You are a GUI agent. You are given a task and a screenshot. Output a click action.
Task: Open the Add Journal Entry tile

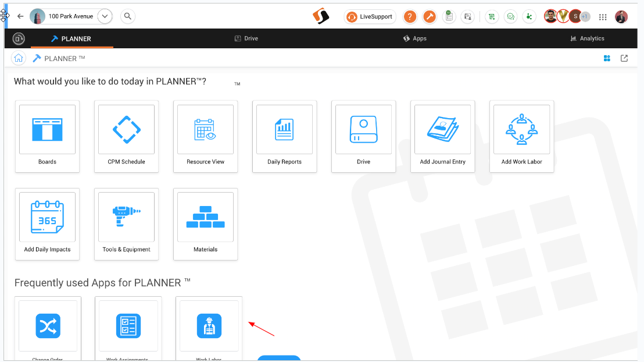(443, 136)
